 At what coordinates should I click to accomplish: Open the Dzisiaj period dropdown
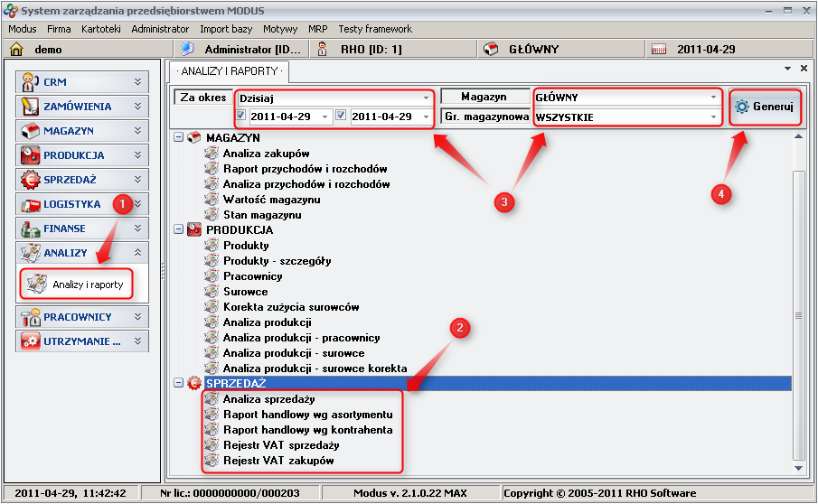(427, 98)
